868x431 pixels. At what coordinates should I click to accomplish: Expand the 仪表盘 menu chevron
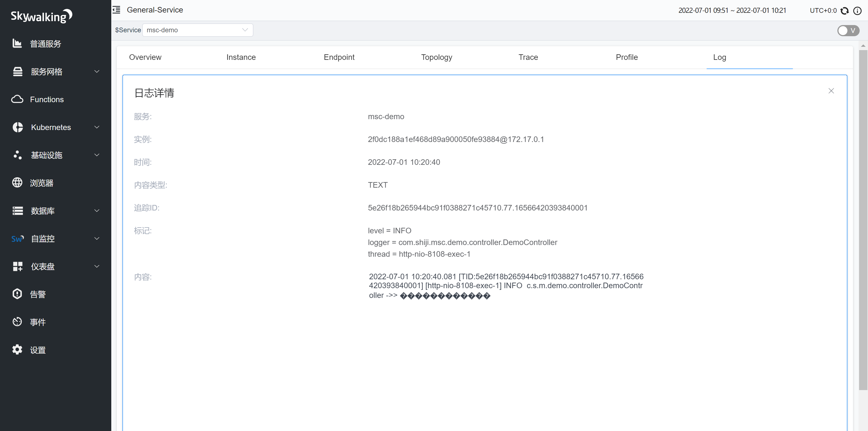coord(97,266)
